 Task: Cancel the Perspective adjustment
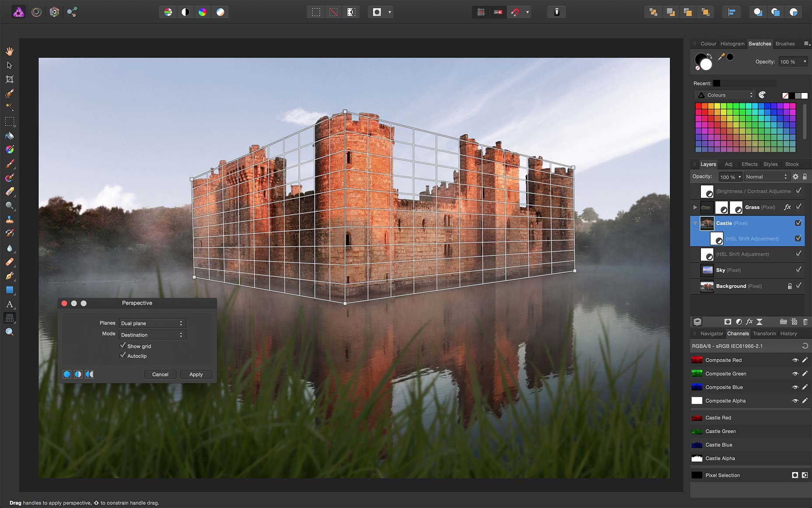click(160, 374)
